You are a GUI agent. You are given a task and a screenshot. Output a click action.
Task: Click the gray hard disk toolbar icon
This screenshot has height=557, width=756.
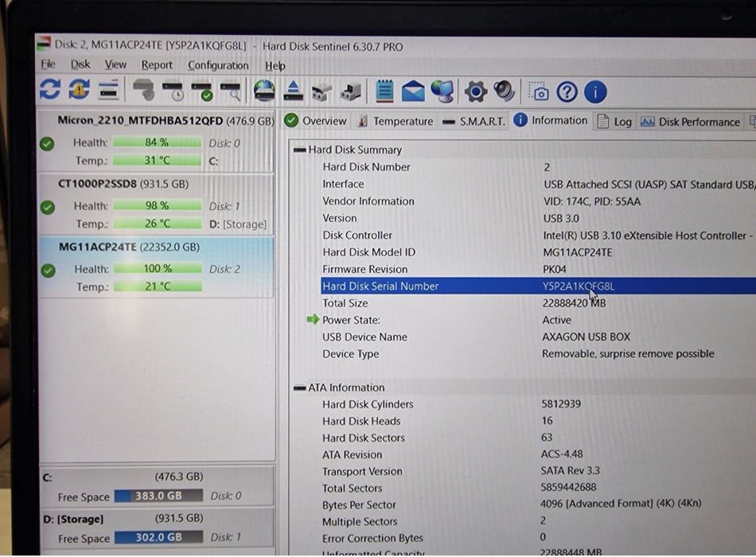[143, 90]
